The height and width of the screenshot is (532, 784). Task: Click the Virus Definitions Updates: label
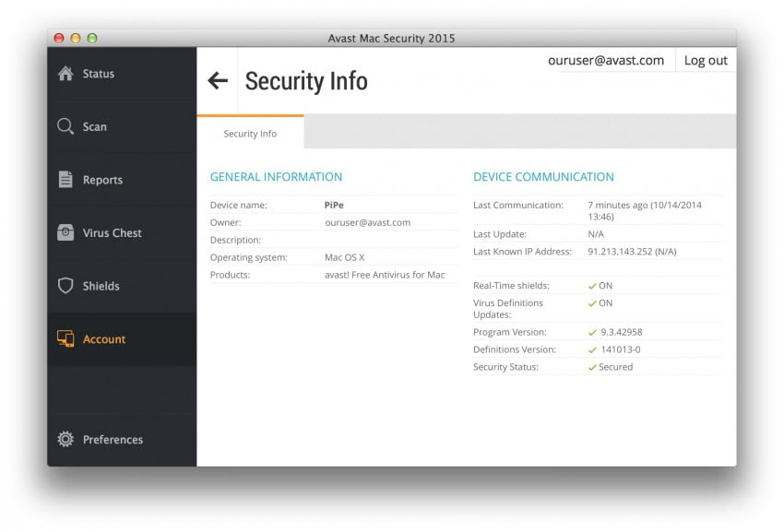(508, 309)
